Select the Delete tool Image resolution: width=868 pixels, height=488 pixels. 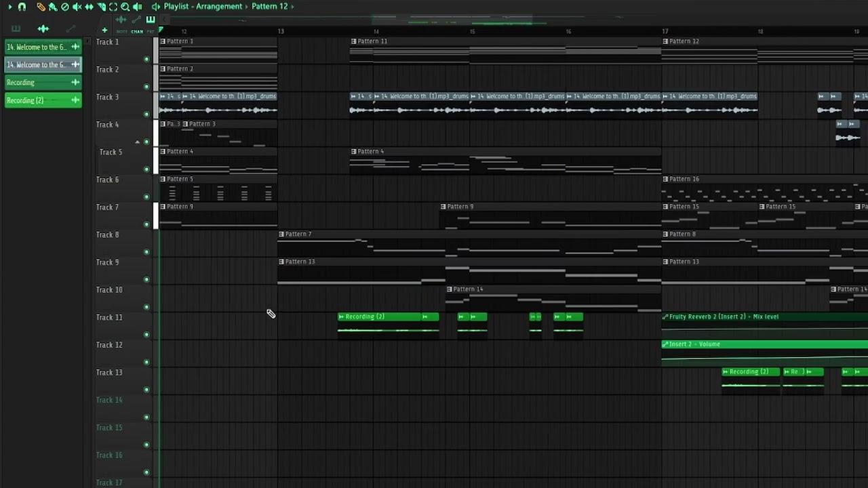[x=65, y=7]
